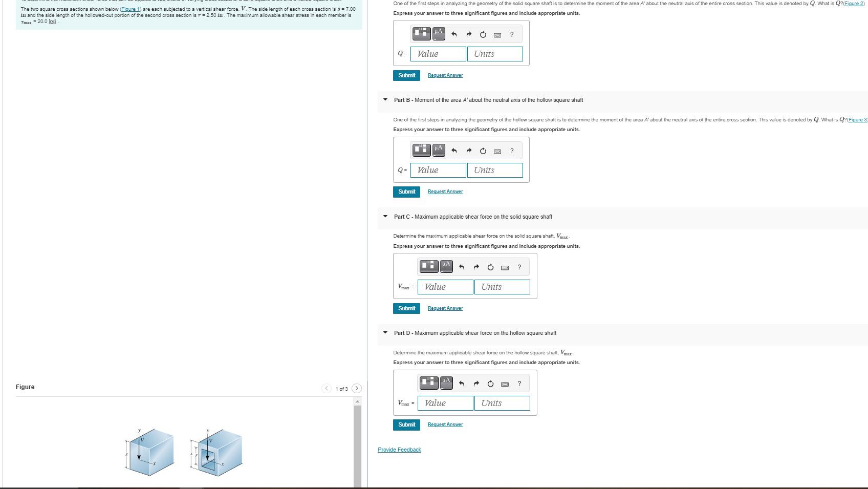Redo in the Part D answer toolbar
868x489 pixels.
(476, 383)
